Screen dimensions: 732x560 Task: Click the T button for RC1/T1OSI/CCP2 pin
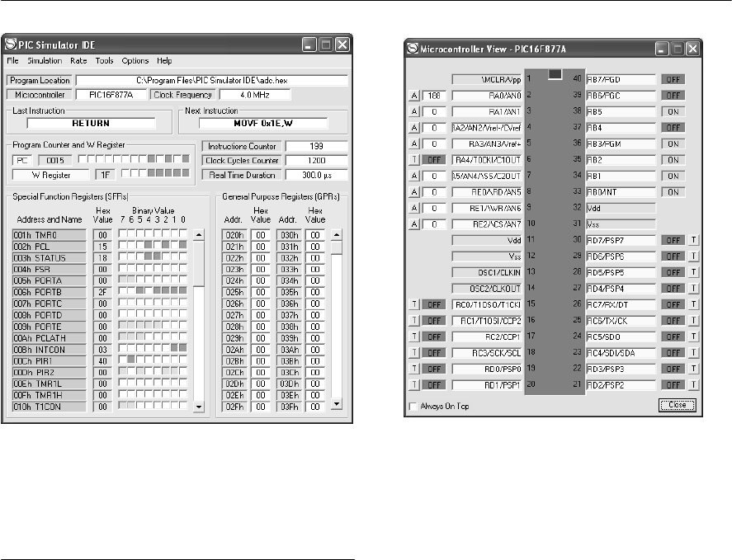coord(413,321)
